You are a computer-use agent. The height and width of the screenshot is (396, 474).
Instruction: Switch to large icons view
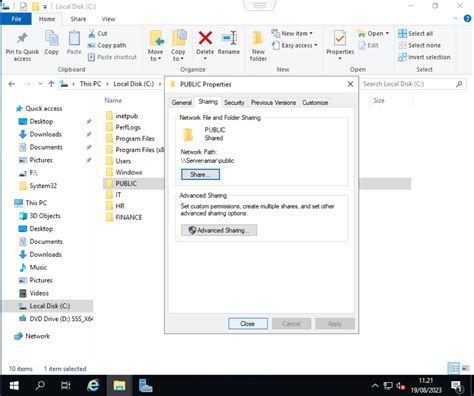465,368
